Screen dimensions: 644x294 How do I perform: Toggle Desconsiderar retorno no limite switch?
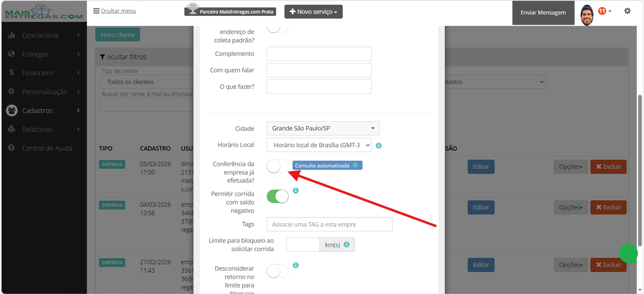pos(278,271)
